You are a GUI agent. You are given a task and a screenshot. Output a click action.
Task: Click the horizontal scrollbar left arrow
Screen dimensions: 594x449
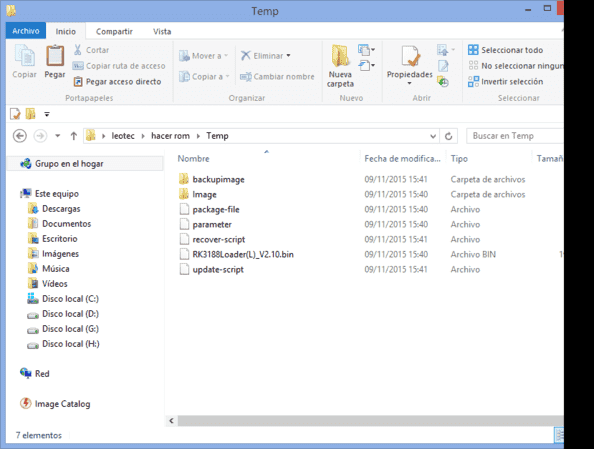(x=172, y=421)
